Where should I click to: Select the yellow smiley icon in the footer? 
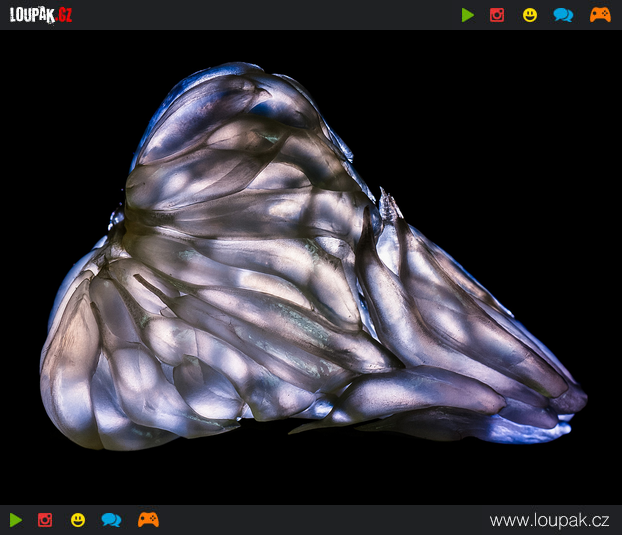pyautogui.click(x=78, y=520)
